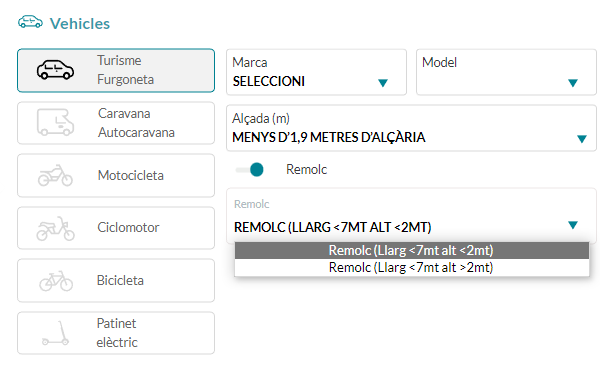Choose the Bicicleta bicycle icon
Screen dimensions: 600x374
click(x=56, y=281)
